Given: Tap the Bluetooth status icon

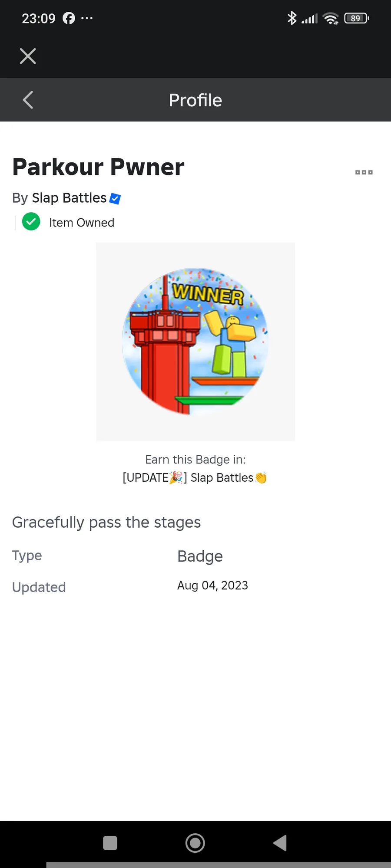Looking at the screenshot, I should point(292,18).
